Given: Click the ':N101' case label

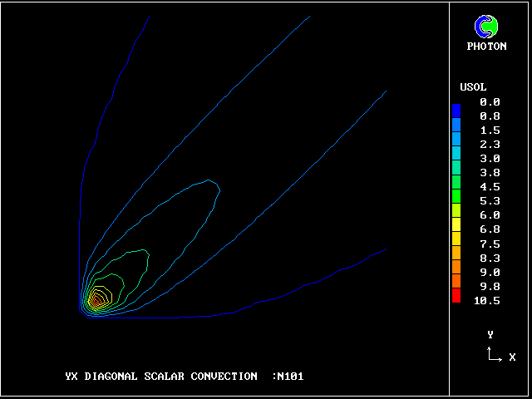Looking at the screenshot, I should (288, 377).
